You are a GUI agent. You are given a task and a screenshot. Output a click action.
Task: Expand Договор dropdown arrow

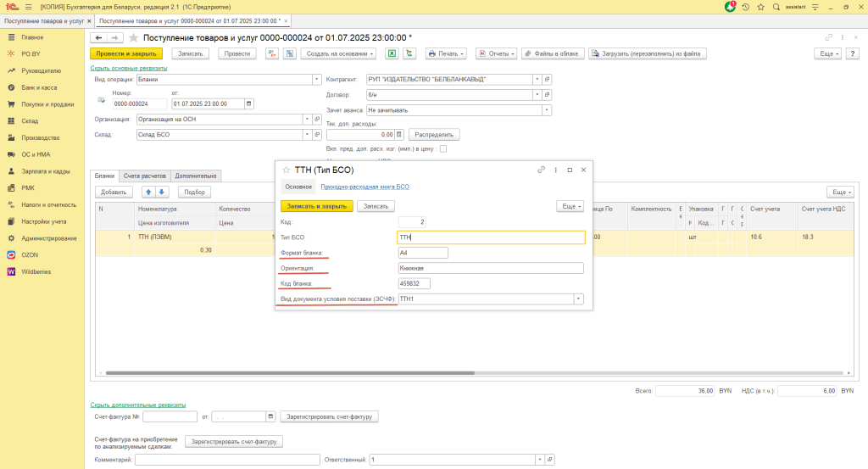(537, 95)
